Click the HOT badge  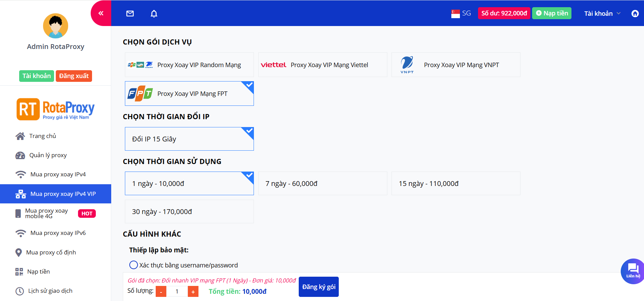87,214
